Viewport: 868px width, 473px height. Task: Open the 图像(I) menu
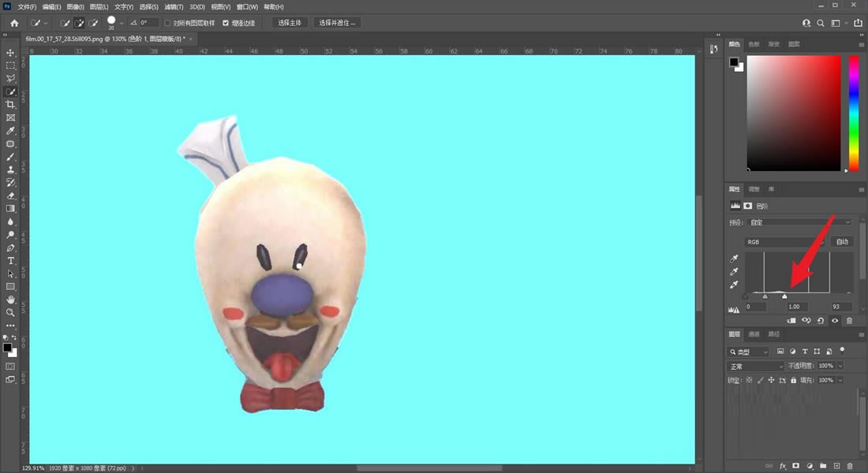[75, 7]
